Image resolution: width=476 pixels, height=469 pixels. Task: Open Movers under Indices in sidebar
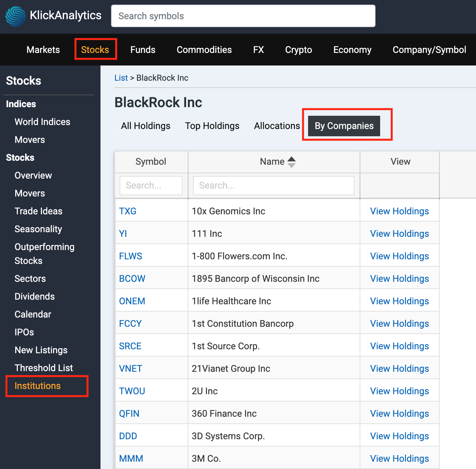point(30,140)
